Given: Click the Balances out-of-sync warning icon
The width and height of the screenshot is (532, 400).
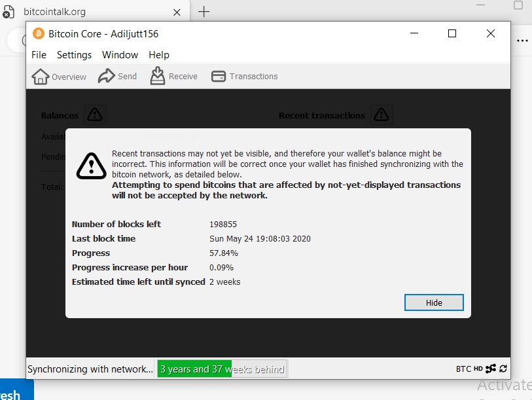Looking at the screenshot, I should click(x=95, y=115).
